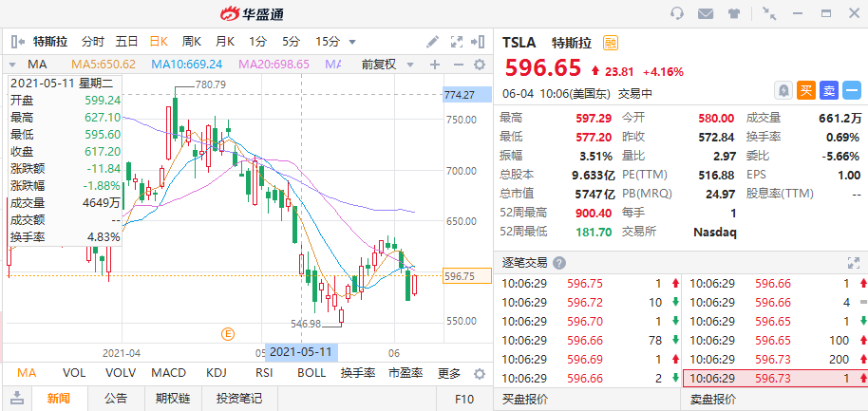868x411 pixels.
Task: Open the 投资笔记 tab
Action: coord(239,399)
